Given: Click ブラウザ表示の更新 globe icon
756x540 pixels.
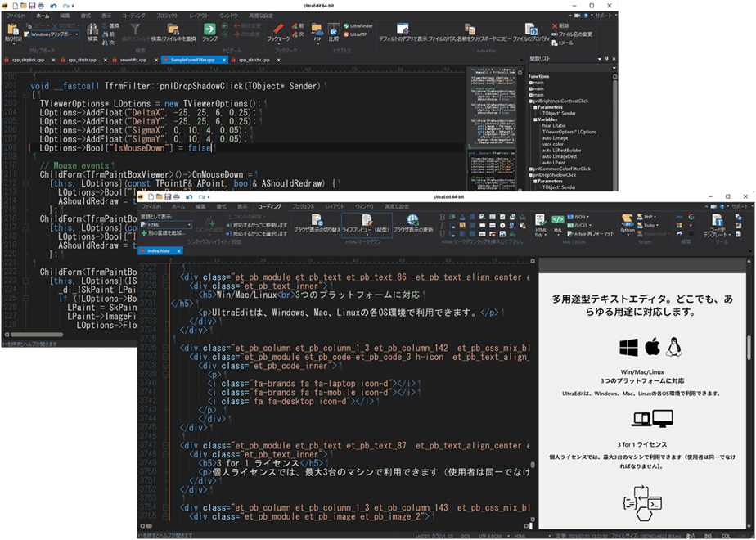Looking at the screenshot, I should tap(412, 221).
